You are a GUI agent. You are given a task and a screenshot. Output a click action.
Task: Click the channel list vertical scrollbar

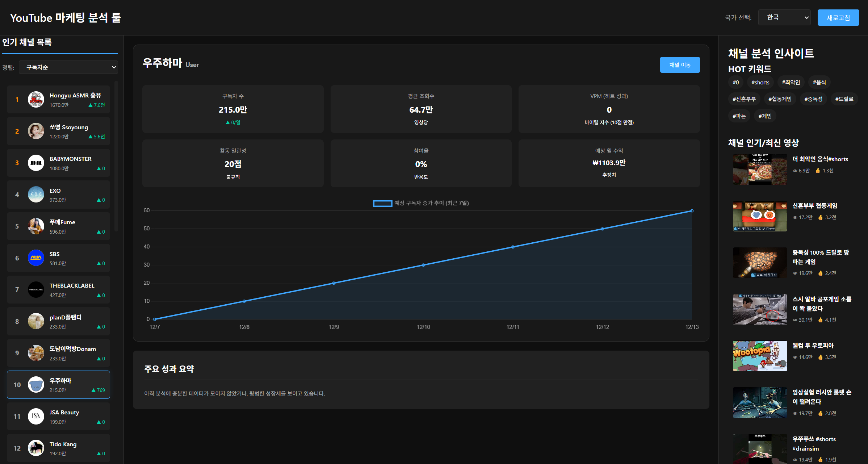point(116,156)
